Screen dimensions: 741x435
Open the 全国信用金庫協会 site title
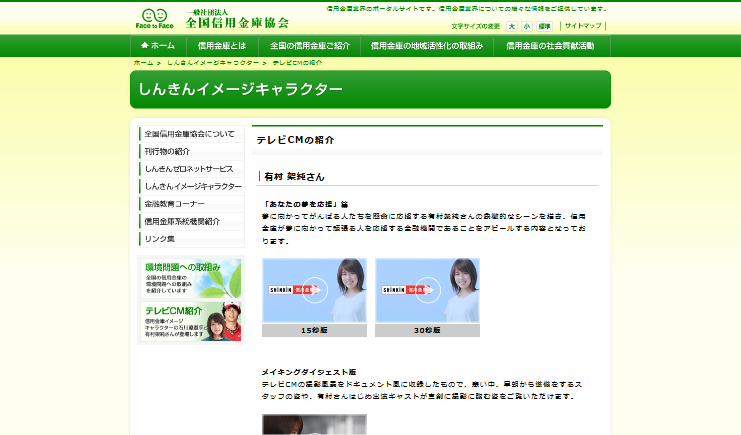click(x=237, y=19)
